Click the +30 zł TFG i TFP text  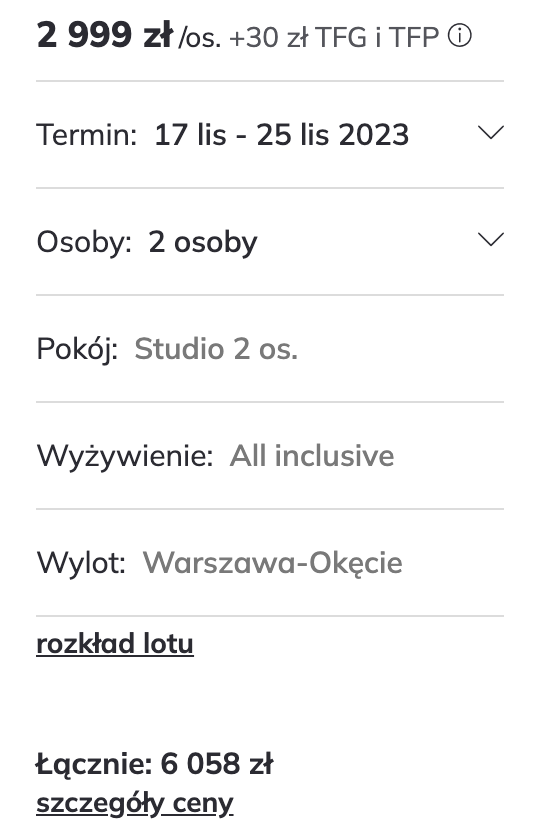334,38
